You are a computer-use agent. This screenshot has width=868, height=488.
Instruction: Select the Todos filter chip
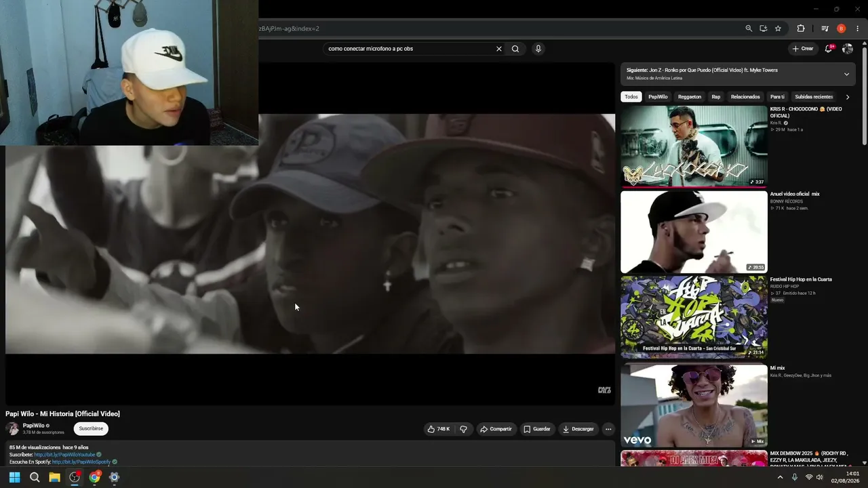[x=631, y=97]
